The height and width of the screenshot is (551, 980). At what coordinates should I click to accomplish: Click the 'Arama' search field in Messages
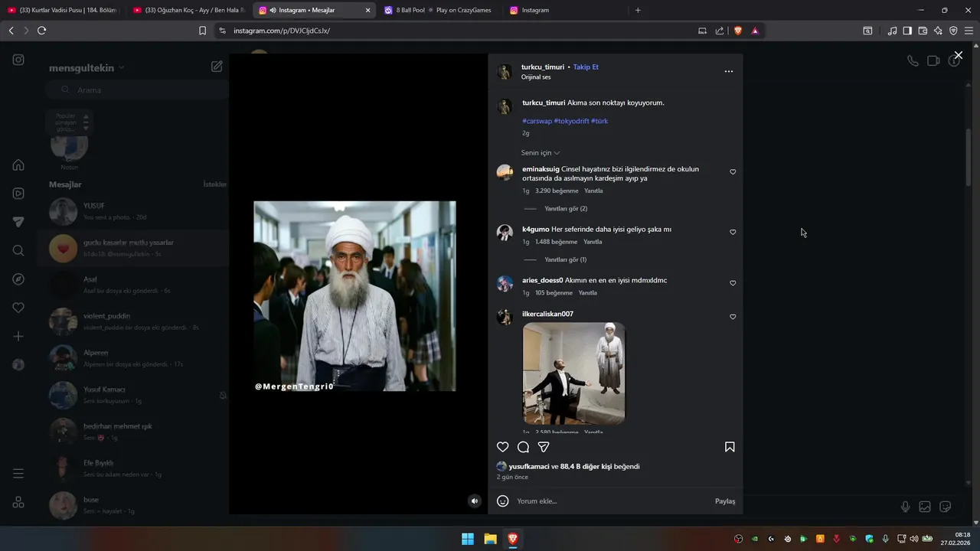138,90
